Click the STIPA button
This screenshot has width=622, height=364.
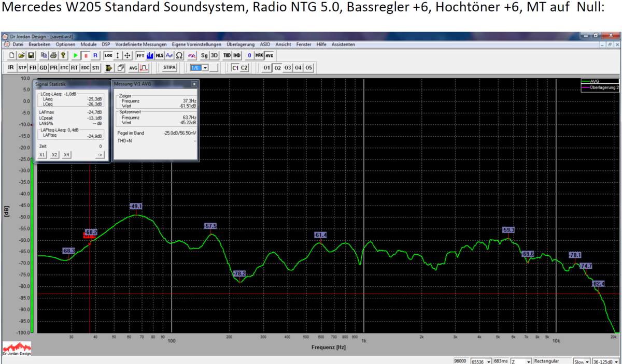tap(169, 68)
